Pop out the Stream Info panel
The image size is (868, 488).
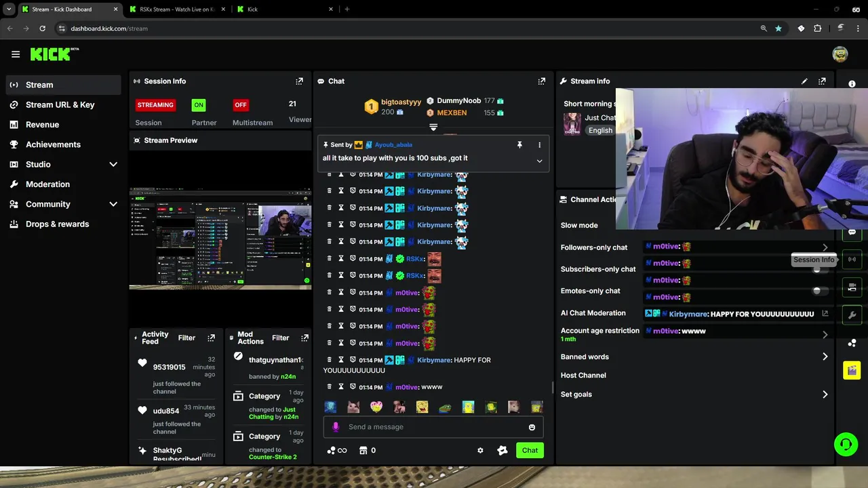[x=822, y=81]
